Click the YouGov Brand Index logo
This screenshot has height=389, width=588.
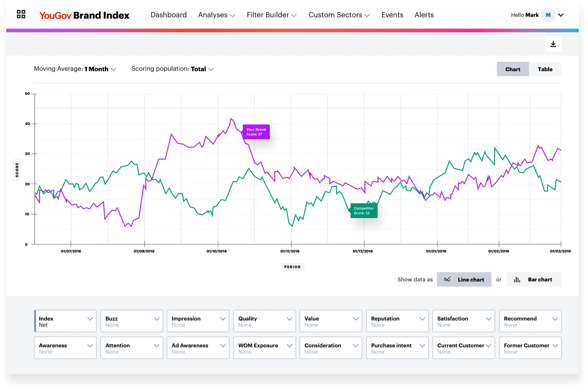(x=84, y=15)
